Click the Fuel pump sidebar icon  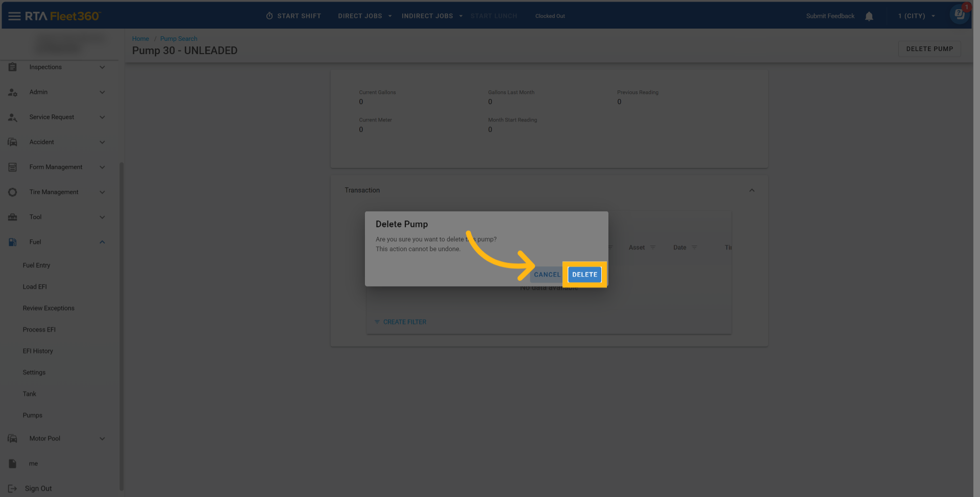click(13, 242)
